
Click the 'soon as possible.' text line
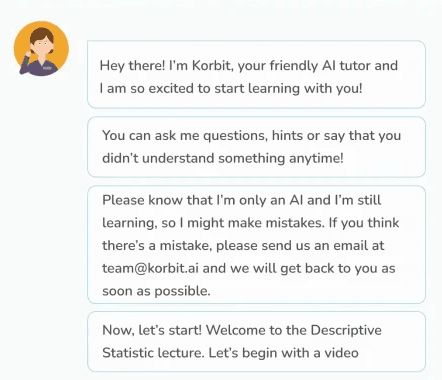[x=156, y=291]
